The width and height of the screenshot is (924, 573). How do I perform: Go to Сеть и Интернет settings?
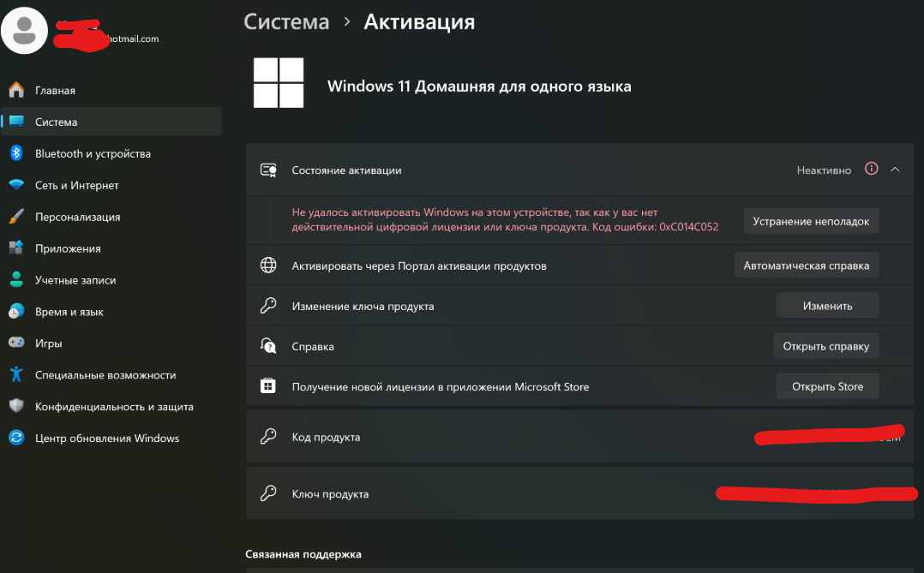pos(111,185)
